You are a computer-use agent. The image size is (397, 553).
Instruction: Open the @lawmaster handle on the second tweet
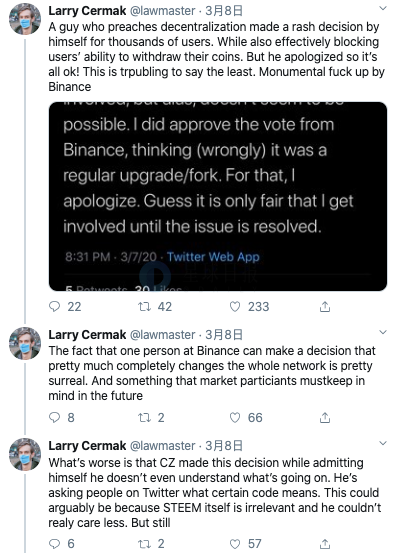click(163, 334)
